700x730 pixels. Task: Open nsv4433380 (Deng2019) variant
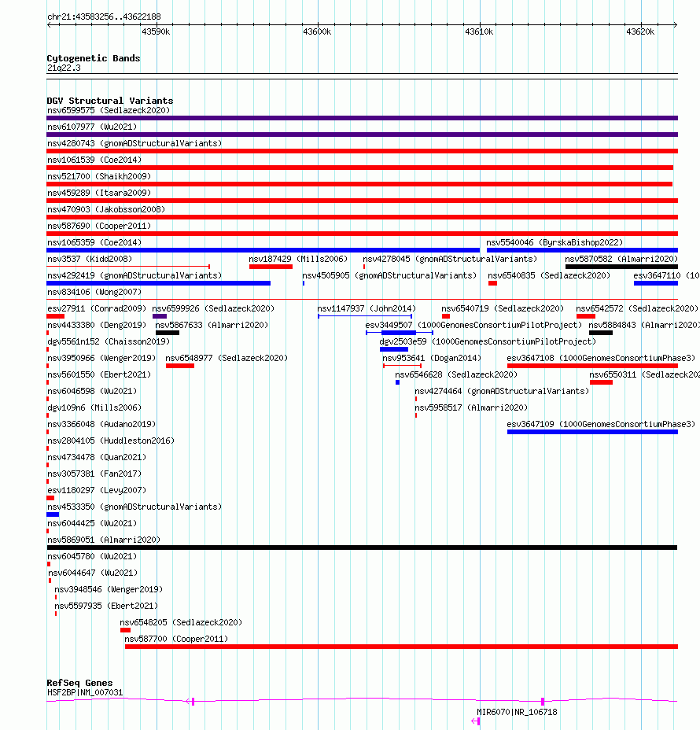click(97, 326)
